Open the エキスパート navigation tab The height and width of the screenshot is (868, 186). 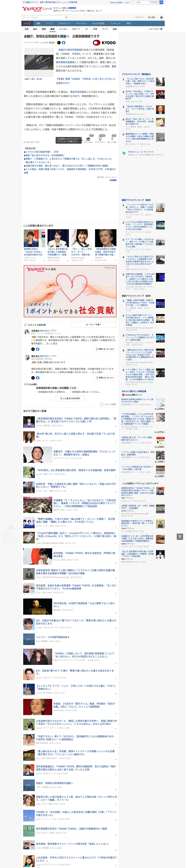point(64,24)
